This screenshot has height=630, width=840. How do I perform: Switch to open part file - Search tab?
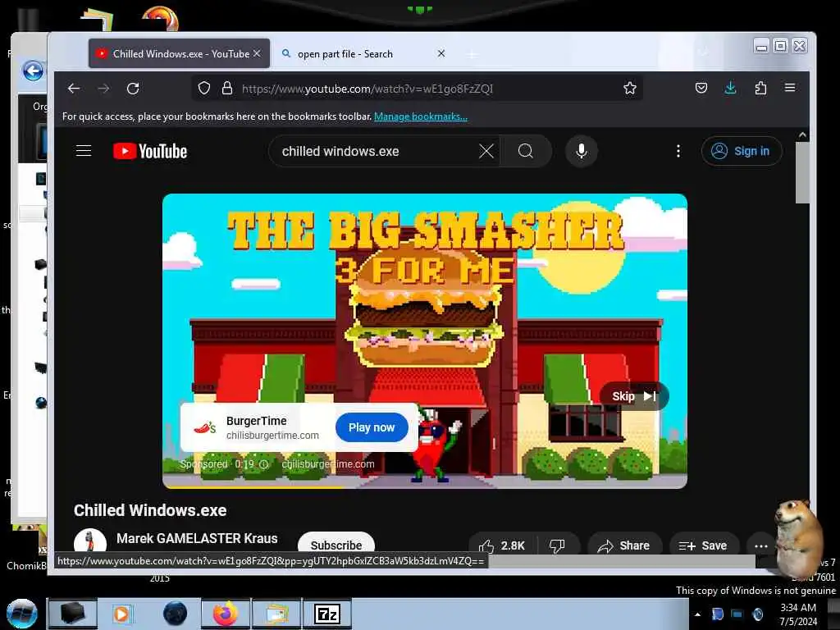(363, 53)
